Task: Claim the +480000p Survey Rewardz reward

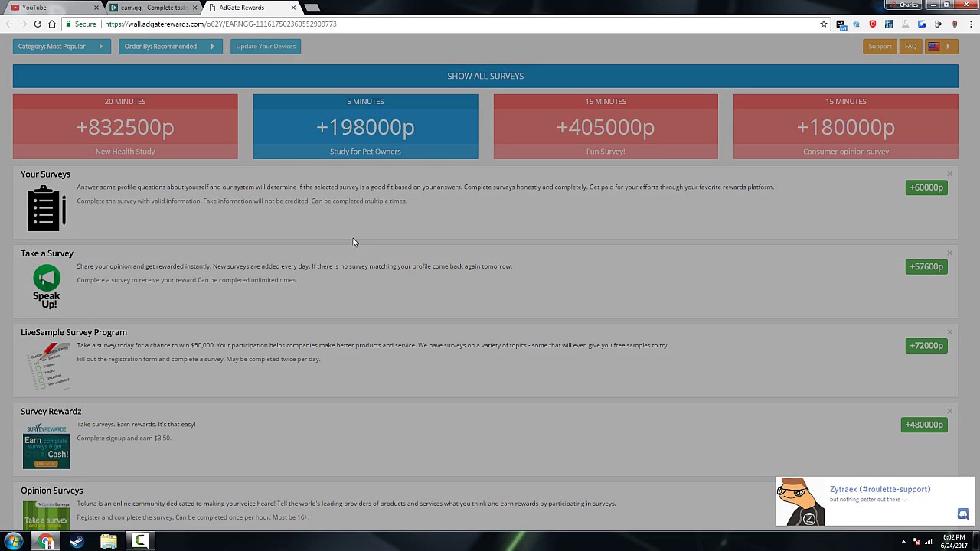Action: coord(924,425)
